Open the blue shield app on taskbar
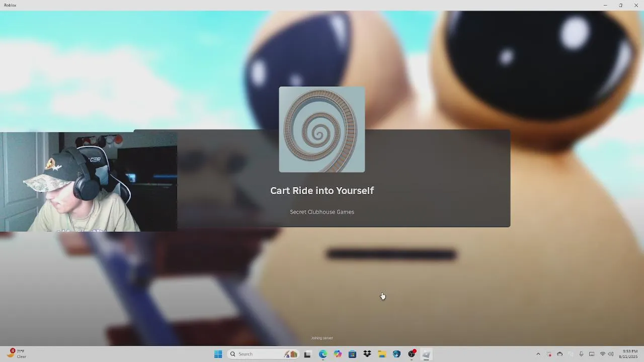The width and height of the screenshot is (644, 362). (397, 354)
